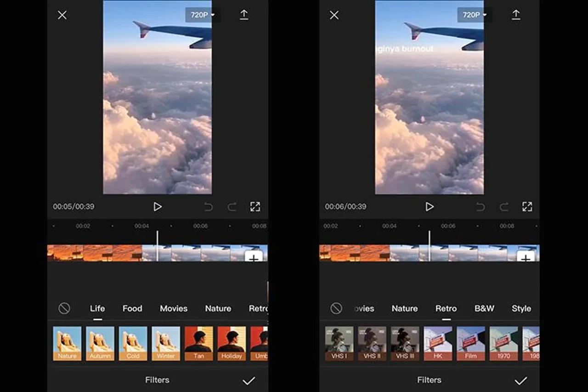Image resolution: width=588 pixels, height=392 pixels.
Task: Click the 00:04 ruler mark, left timeline
Action: tap(141, 226)
